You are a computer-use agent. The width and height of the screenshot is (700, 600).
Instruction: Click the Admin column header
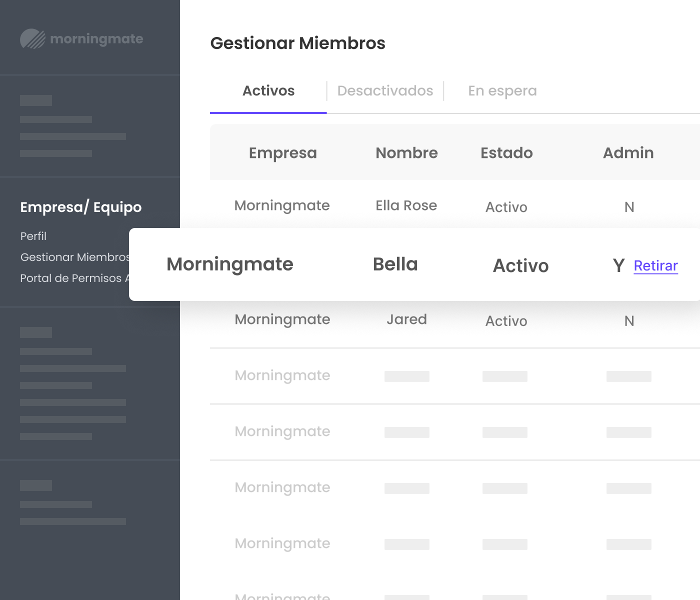pyautogui.click(x=628, y=153)
